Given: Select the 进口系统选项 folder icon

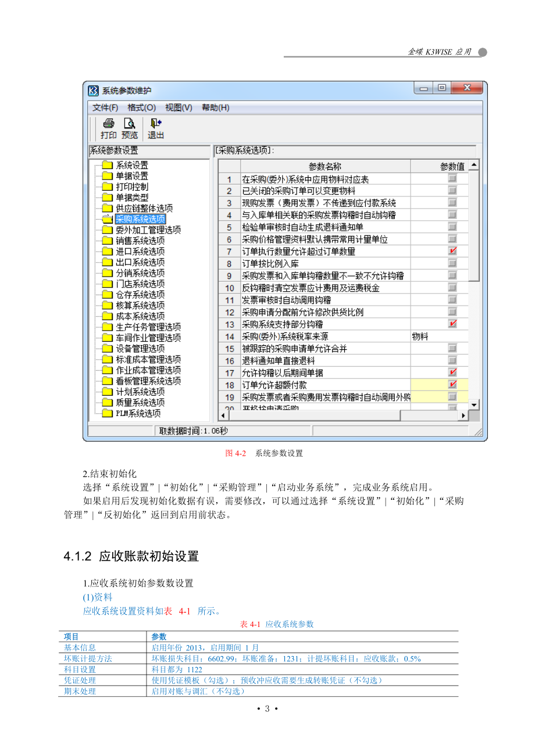Looking at the screenshot, I should [107, 251].
